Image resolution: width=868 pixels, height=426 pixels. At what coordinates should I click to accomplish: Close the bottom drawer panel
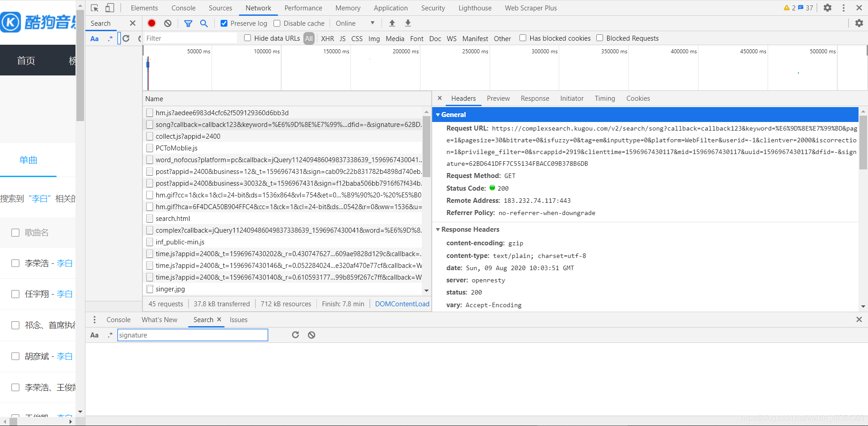pos(859,319)
